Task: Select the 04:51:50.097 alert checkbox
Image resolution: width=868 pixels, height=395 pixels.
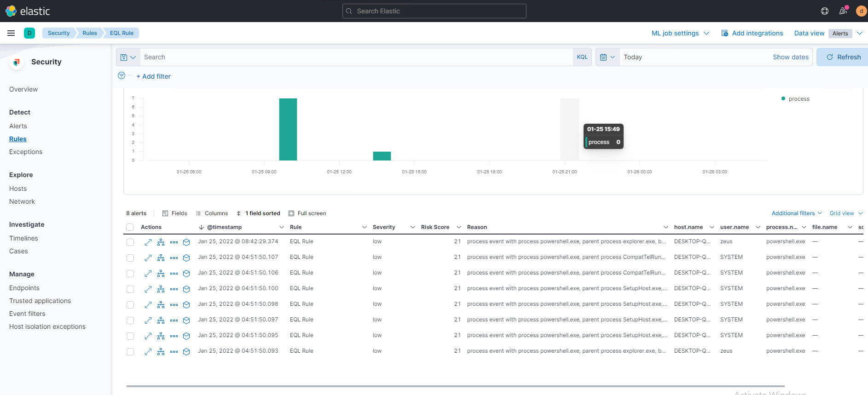Action: click(130, 321)
